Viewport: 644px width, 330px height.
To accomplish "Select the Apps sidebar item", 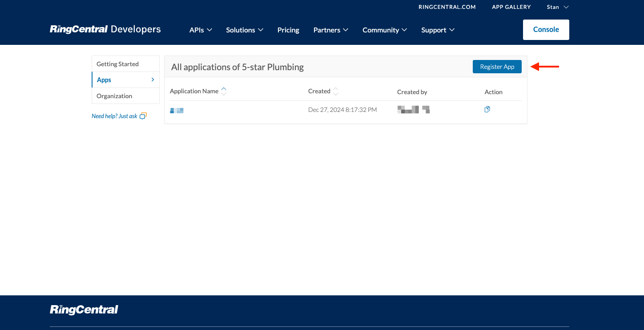I will click(x=125, y=80).
